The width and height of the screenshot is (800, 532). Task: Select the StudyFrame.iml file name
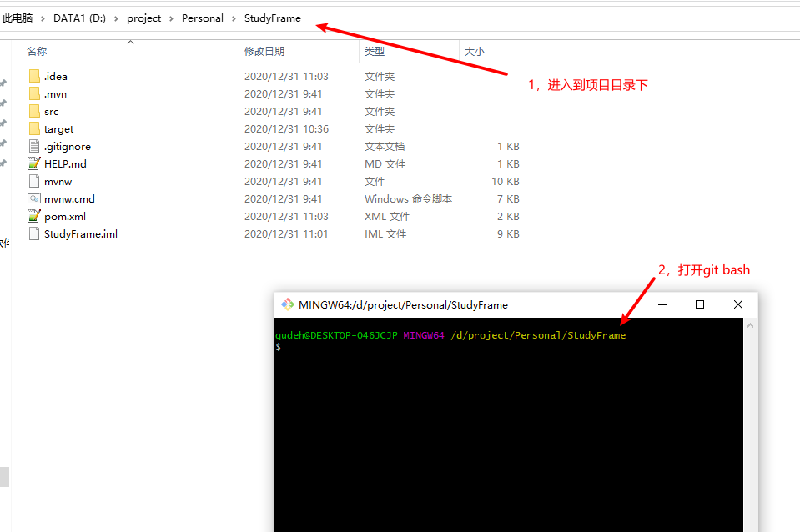pyautogui.click(x=81, y=233)
